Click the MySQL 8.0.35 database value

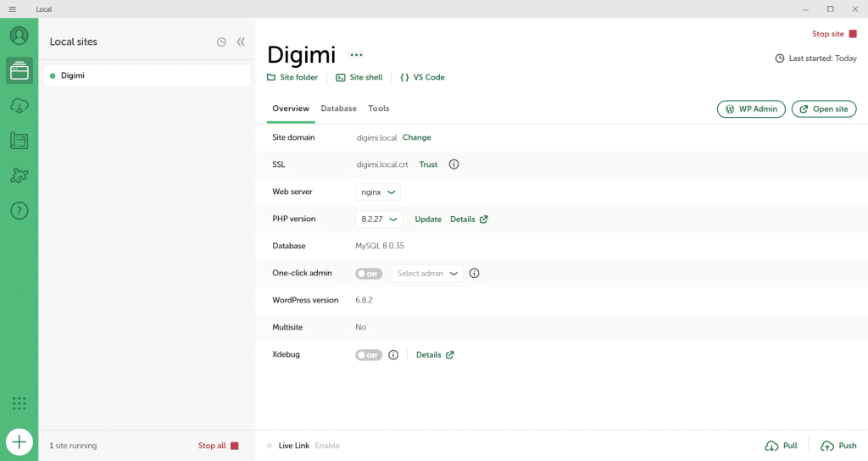click(380, 247)
